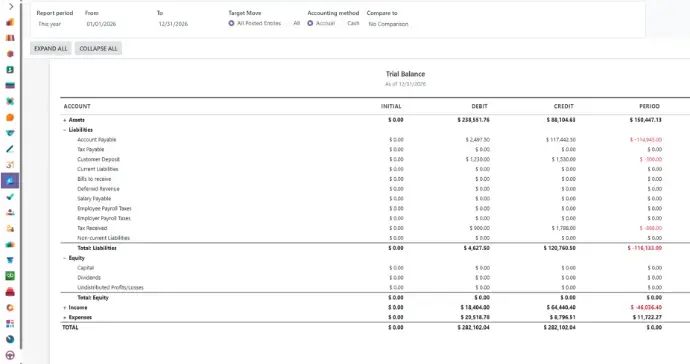This screenshot has height=364, width=690.
Task: Click the From date field 01/01/2026
Action: (101, 24)
